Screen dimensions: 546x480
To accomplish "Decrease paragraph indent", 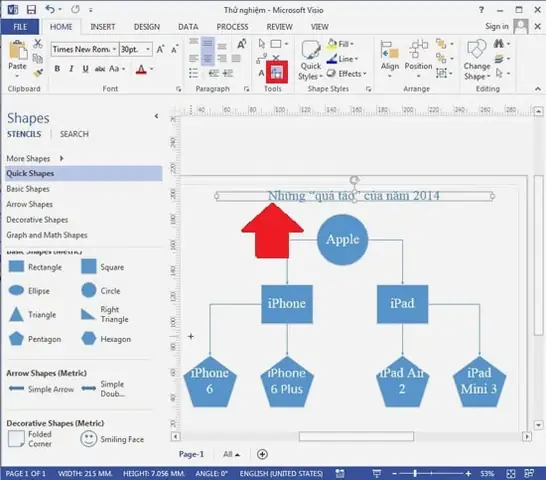I will pos(213,73).
